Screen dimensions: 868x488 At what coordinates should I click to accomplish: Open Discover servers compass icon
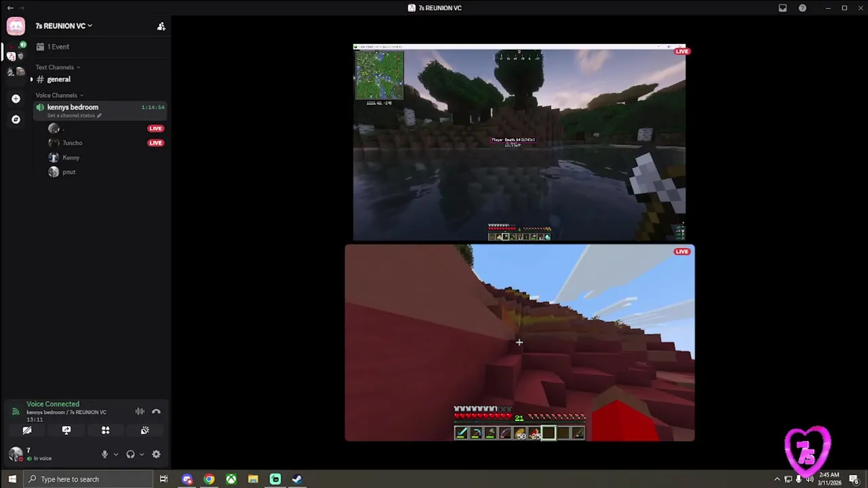(x=16, y=119)
